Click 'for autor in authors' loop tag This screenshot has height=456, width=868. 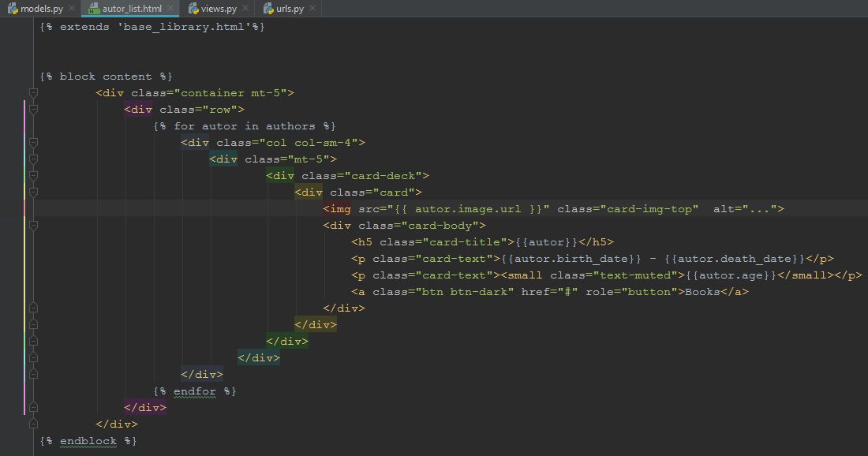[x=245, y=126]
